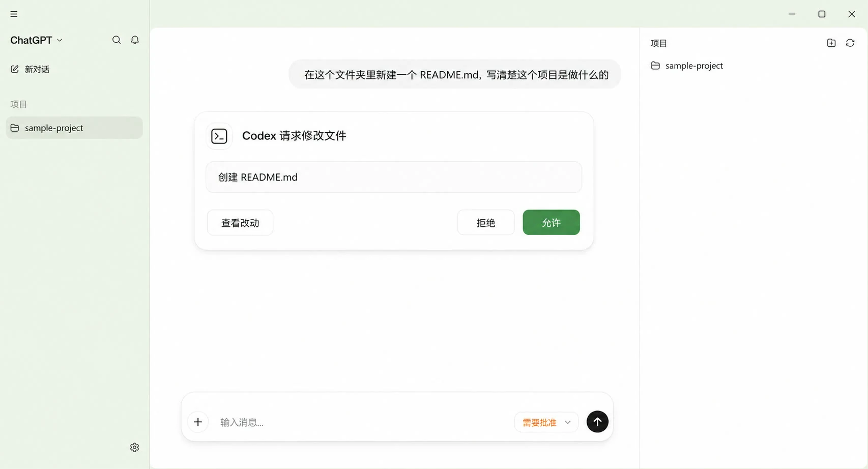Click the 项目 title in the right panel
The height and width of the screenshot is (469, 868).
(x=659, y=43)
